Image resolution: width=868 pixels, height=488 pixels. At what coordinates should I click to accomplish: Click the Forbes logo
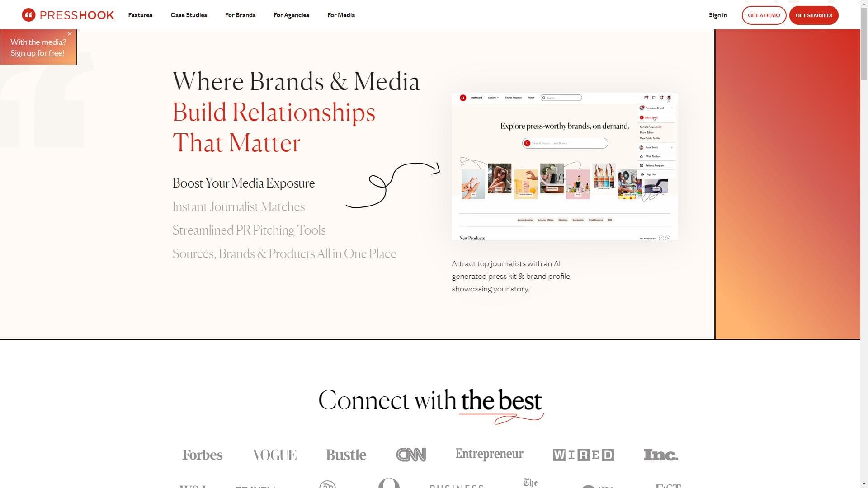[202, 455]
